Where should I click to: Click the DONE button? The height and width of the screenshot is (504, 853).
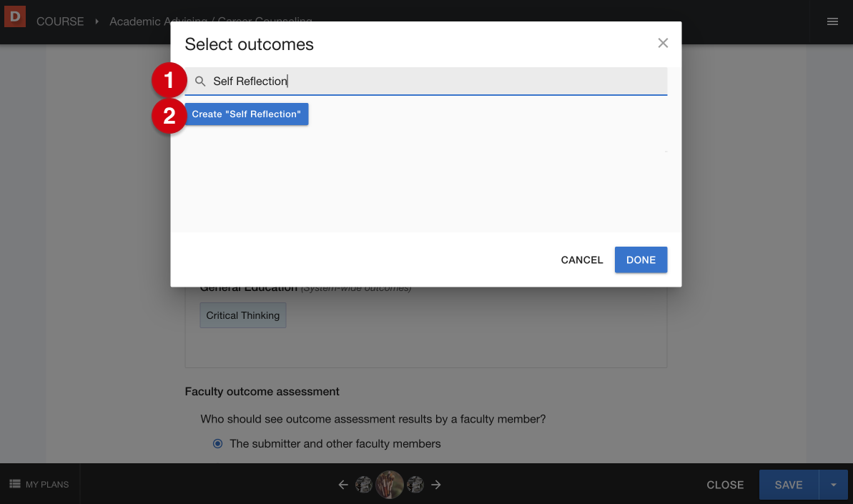click(x=641, y=260)
